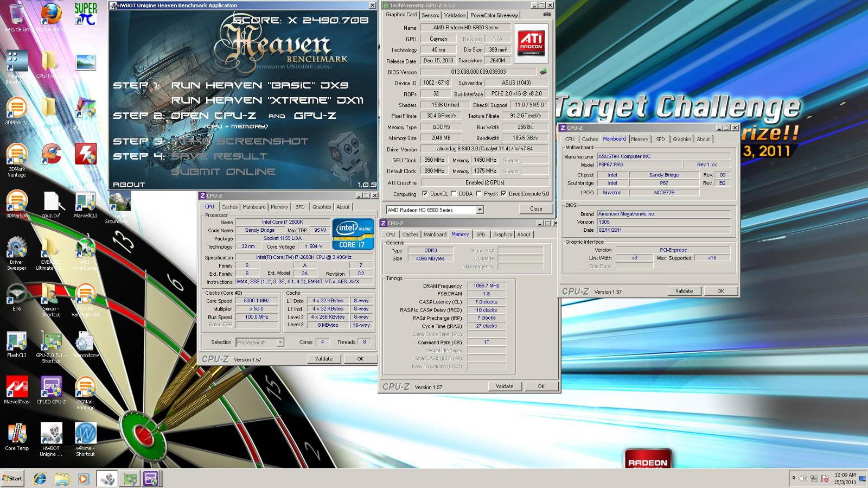This screenshot has width=868, height=488.
Task: Open Windows Explorer from the taskbar
Action: 62,479
